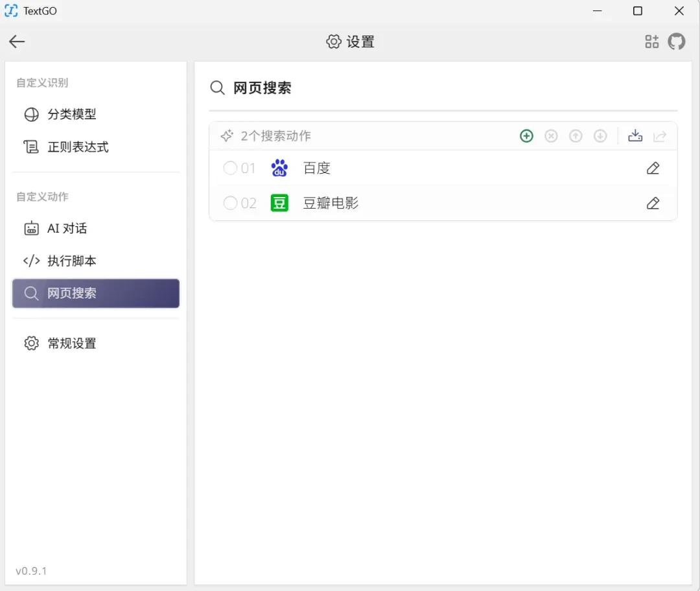Click the move down arrow icon

point(600,135)
